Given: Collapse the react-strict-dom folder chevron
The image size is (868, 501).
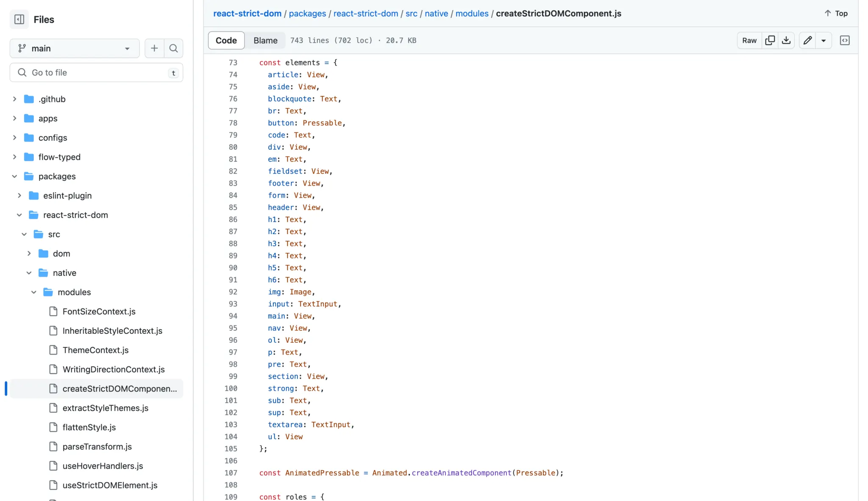Looking at the screenshot, I should 19,215.
